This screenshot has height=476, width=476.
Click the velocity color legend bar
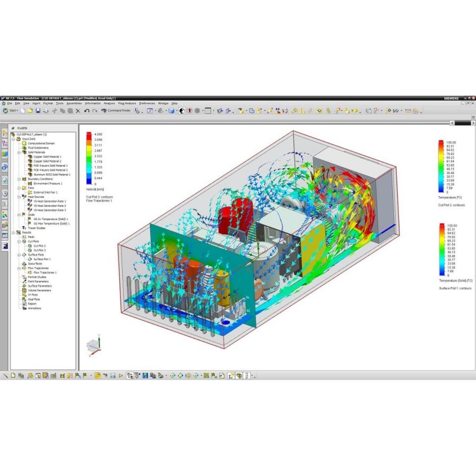(89, 158)
